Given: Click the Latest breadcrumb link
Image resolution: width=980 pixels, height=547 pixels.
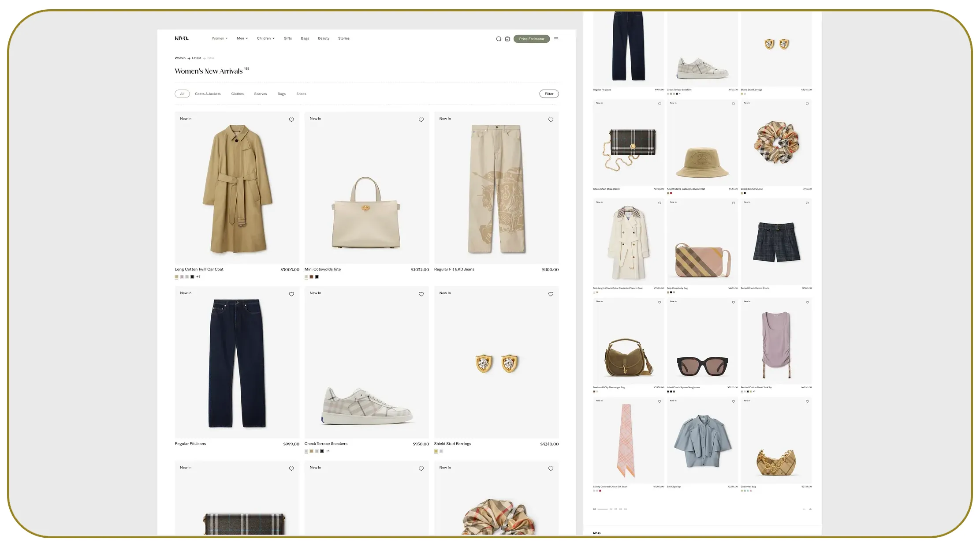Looking at the screenshot, I should 196,58.
